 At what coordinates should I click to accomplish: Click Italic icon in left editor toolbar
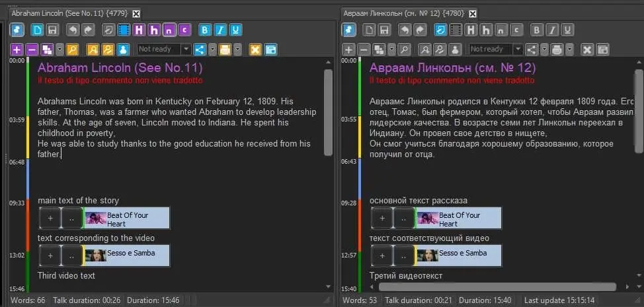click(220, 30)
